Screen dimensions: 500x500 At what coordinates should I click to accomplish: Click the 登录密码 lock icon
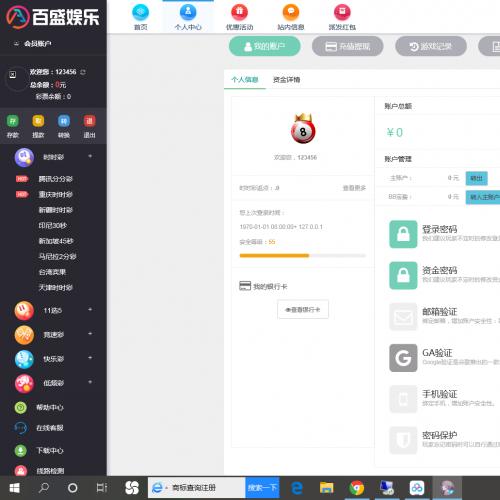click(403, 234)
